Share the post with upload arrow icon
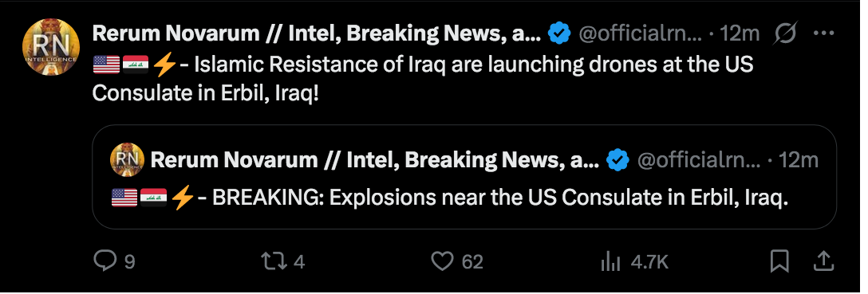868x294 pixels. click(823, 261)
